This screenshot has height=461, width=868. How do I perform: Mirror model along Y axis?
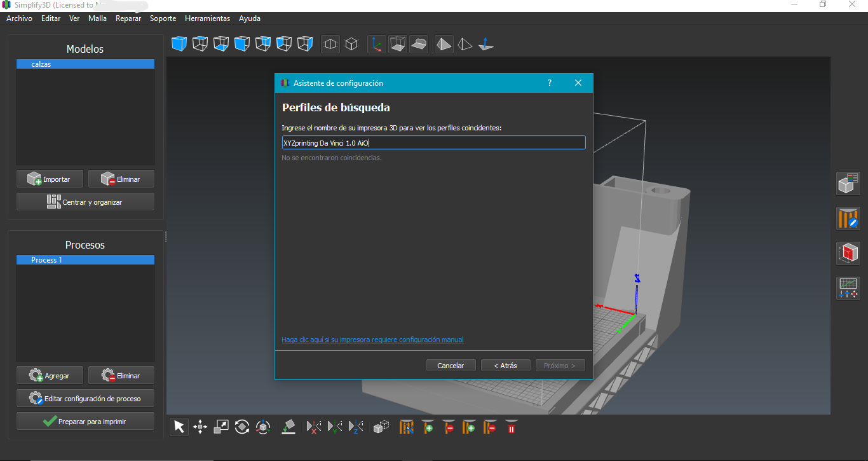tap(335, 426)
